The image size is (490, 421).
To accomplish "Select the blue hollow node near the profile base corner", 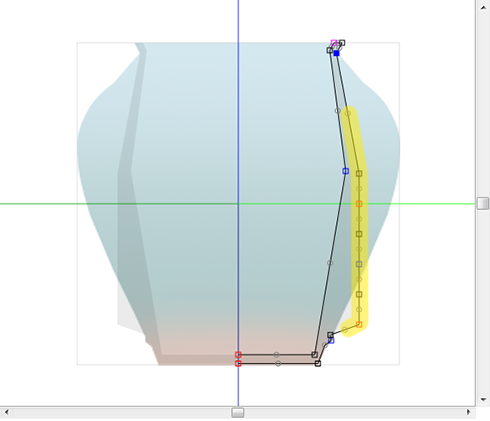I will pyautogui.click(x=331, y=341).
